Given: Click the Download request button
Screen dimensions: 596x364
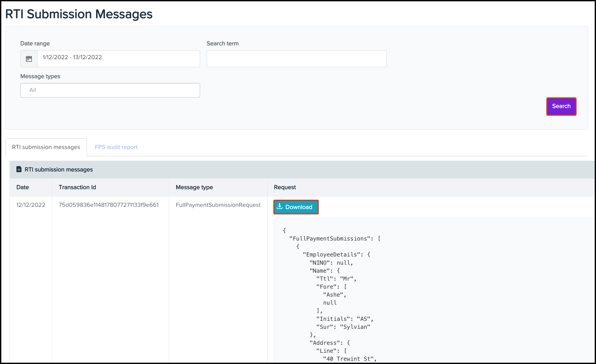Looking at the screenshot, I should tap(296, 207).
